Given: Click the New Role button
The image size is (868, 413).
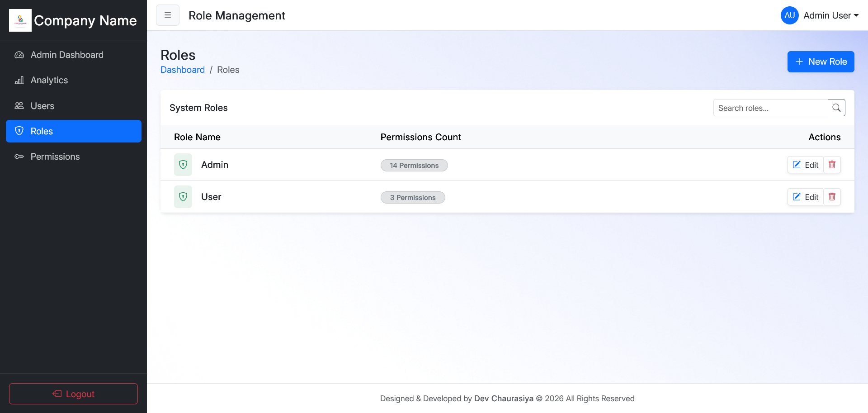Looking at the screenshot, I should click(x=821, y=62).
